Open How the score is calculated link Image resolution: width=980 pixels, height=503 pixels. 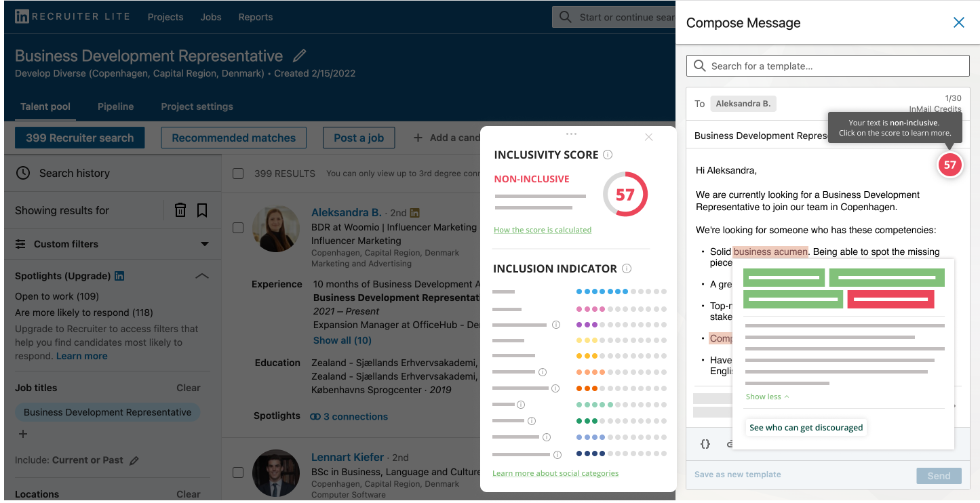(543, 230)
